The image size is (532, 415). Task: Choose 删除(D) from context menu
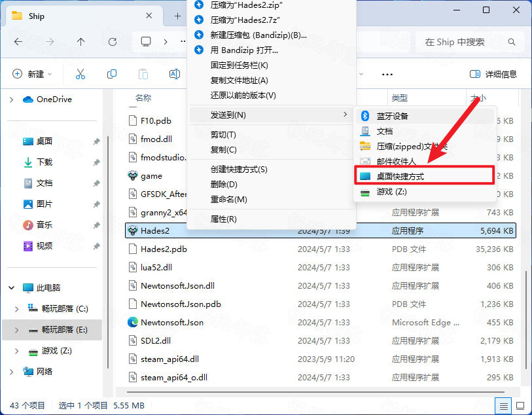pos(272,184)
